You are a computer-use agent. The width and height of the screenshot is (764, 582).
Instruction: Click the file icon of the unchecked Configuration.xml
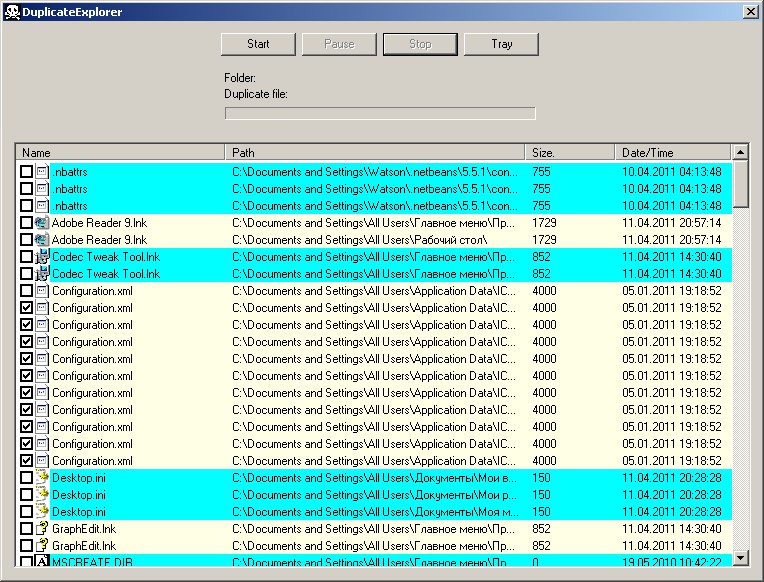[x=42, y=291]
